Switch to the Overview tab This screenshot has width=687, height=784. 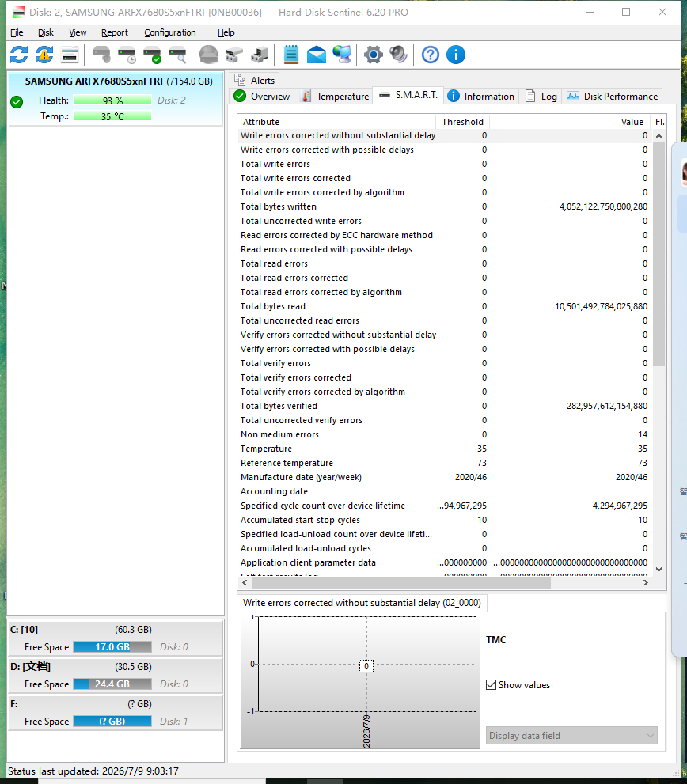point(262,96)
